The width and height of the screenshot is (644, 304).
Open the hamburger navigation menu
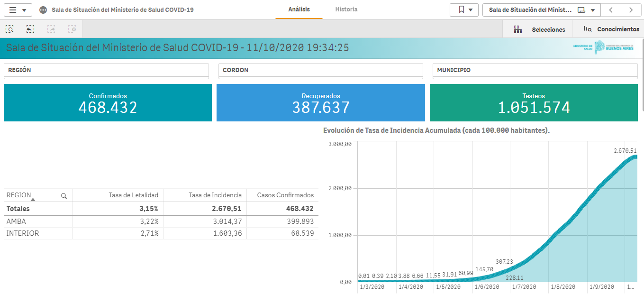(x=18, y=10)
